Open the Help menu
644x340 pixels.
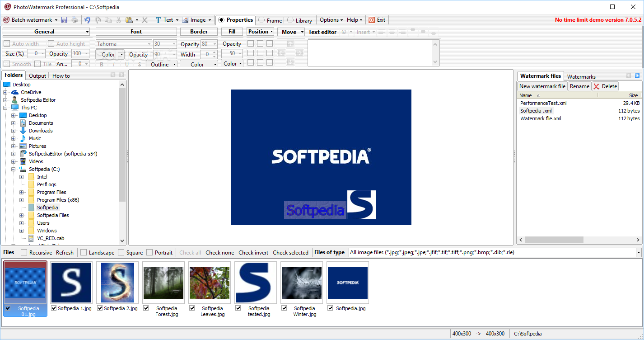coord(355,20)
